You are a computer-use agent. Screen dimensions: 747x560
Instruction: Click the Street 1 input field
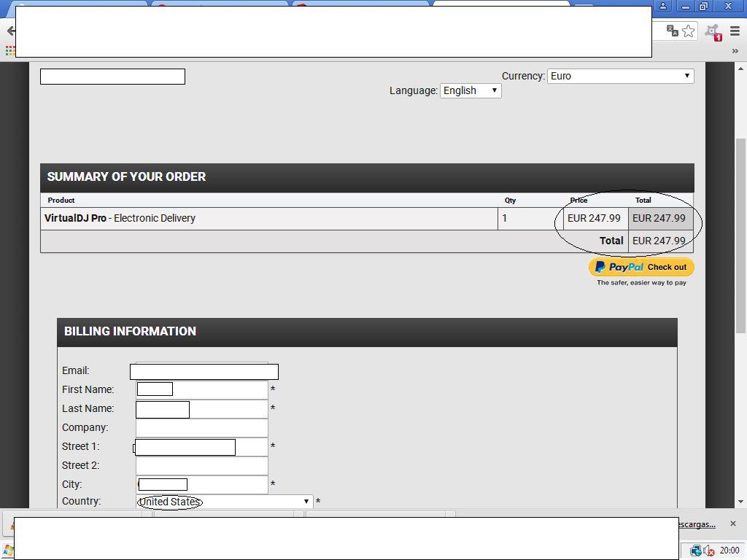(201, 447)
